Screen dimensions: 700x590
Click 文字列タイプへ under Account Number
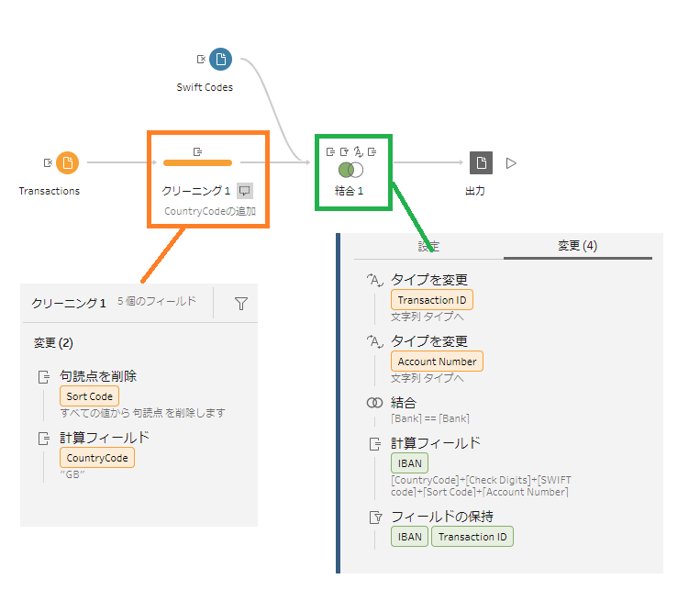[x=428, y=378]
